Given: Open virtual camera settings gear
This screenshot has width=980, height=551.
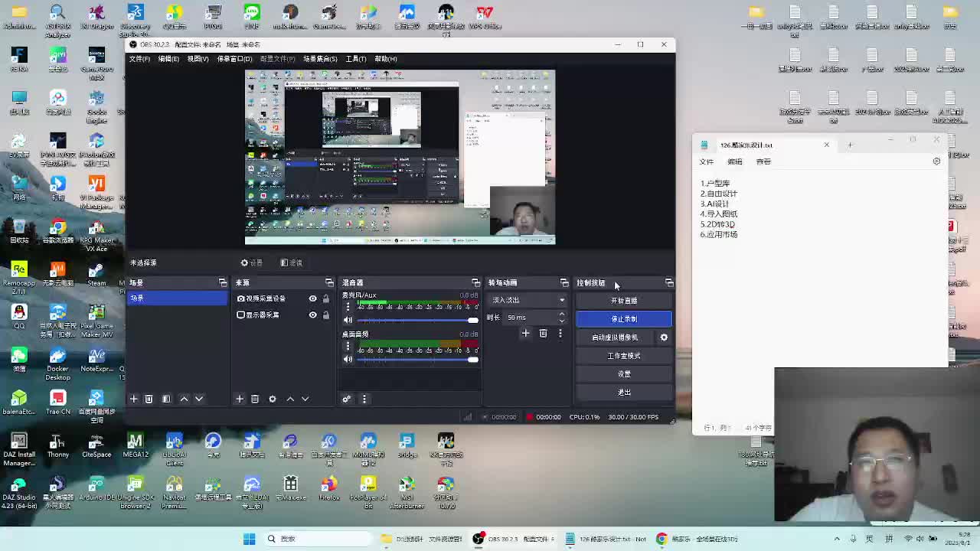Looking at the screenshot, I should 664,337.
